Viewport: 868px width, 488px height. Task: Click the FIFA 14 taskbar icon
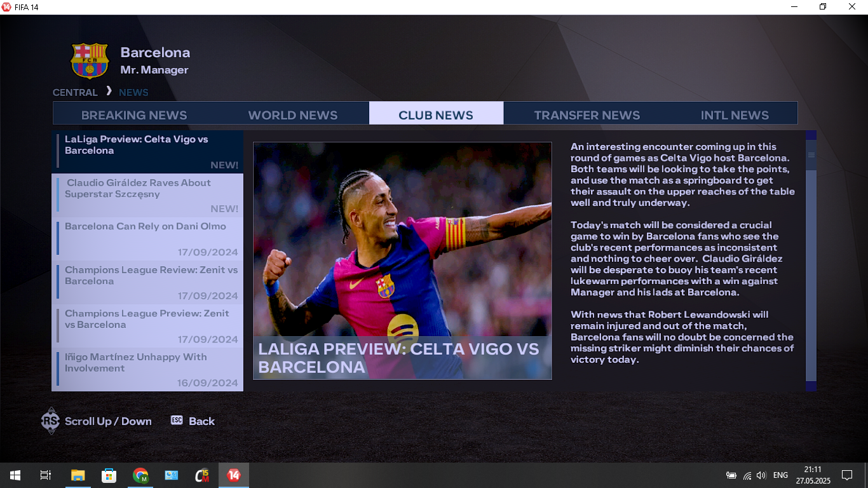[x=234, y=475]
